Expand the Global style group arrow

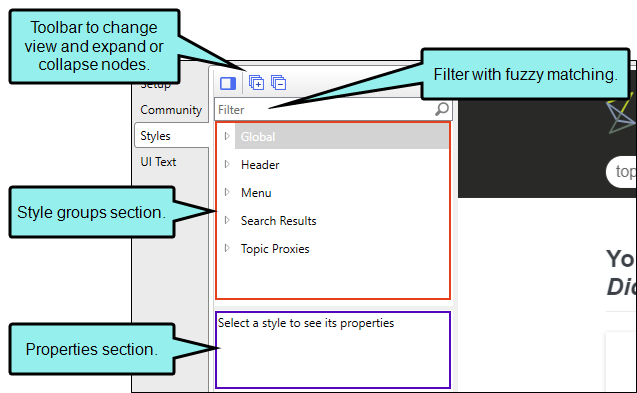coord(227,137)
